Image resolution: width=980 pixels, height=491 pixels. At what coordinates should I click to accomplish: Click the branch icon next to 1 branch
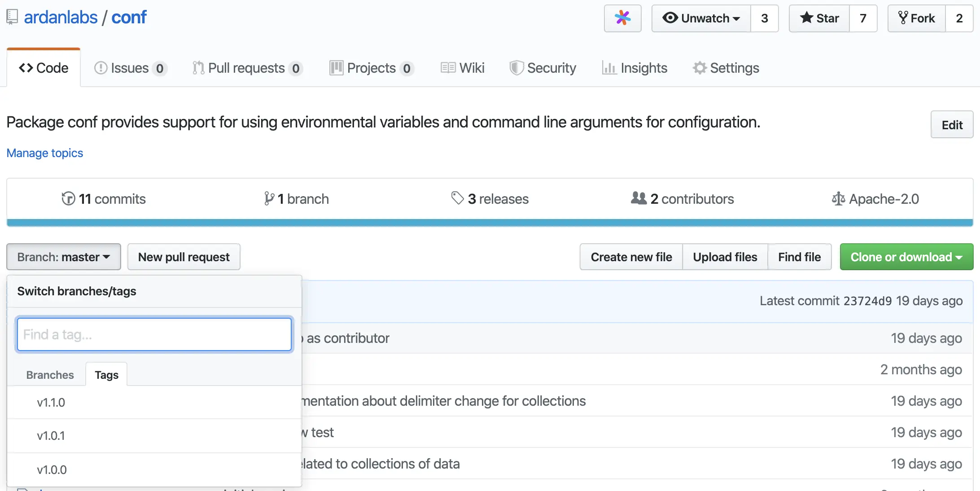coord(269,198)
